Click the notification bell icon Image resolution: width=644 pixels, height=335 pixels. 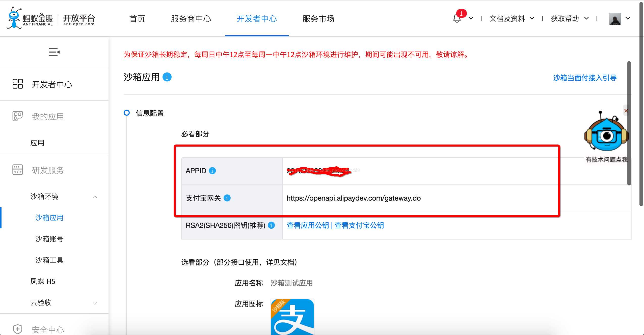tap(457, 18)
